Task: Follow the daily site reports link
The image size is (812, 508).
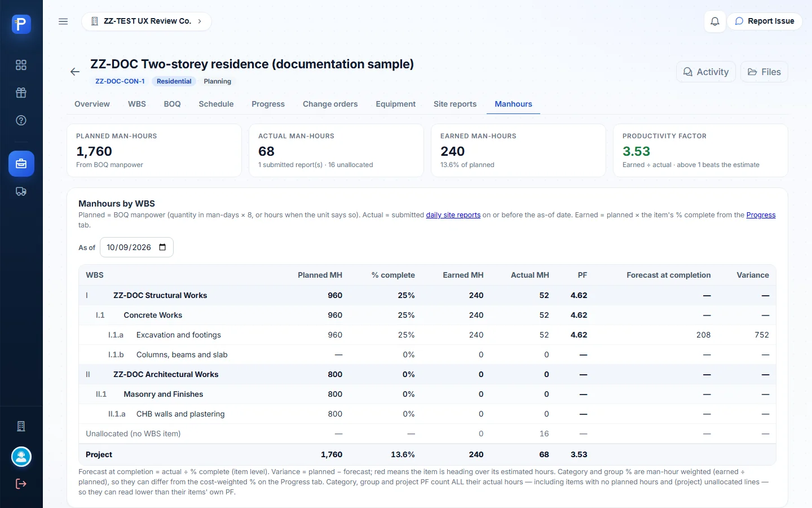Action: (453, 215)
